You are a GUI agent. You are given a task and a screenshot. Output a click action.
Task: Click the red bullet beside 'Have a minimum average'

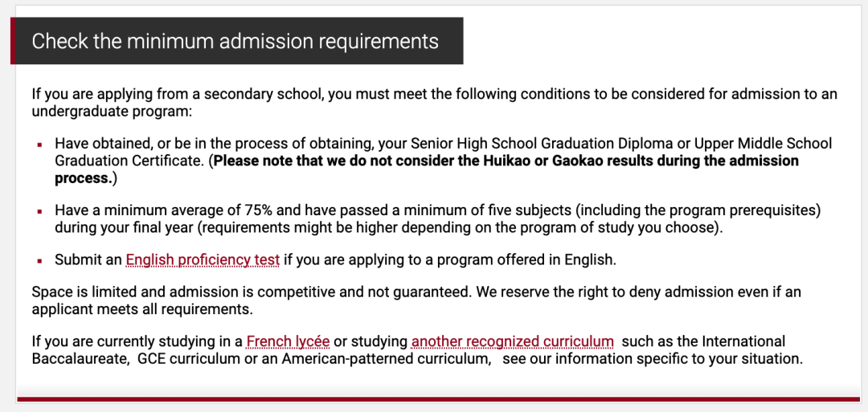point(40,211)
